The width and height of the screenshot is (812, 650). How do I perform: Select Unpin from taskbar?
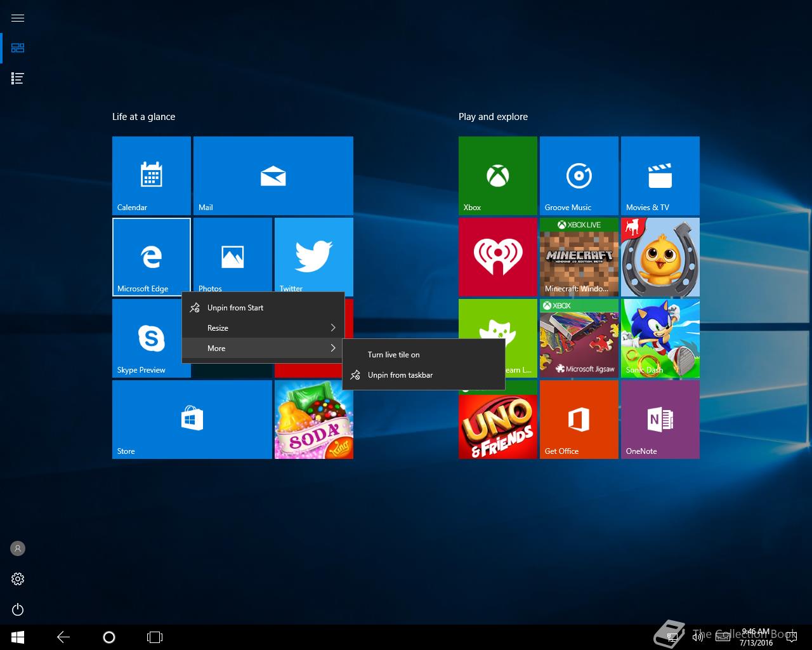[424, 375]
